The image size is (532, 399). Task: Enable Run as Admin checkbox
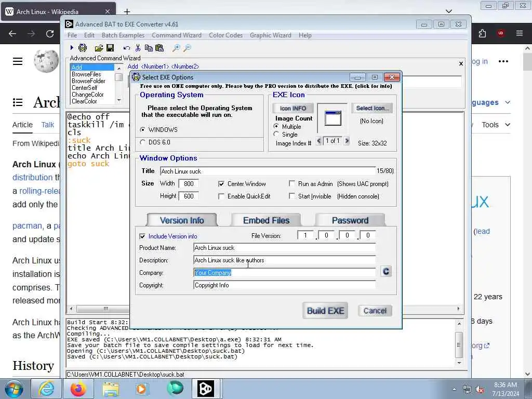pyautogui.click(x=292, y=183)
